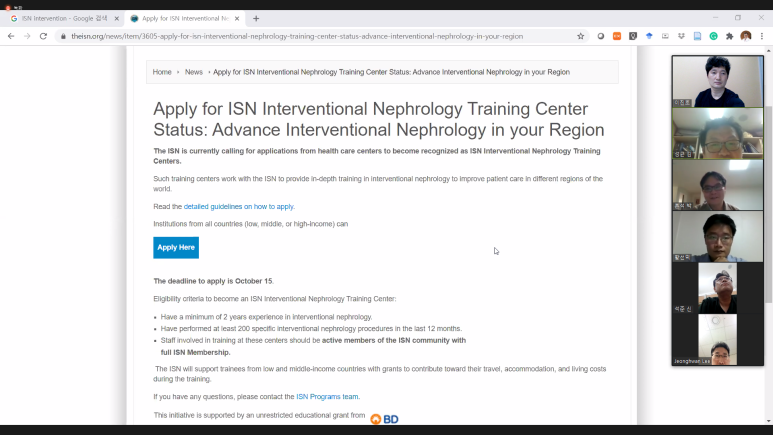View site security padlock info
The width and height of the screenshot is (773, 435).
(63, 36)
